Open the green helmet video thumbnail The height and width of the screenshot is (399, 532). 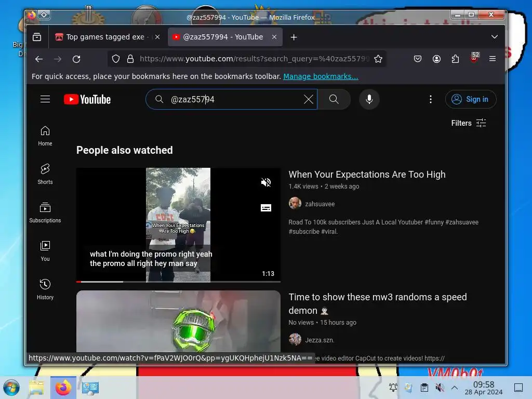[x=179, y=321]
